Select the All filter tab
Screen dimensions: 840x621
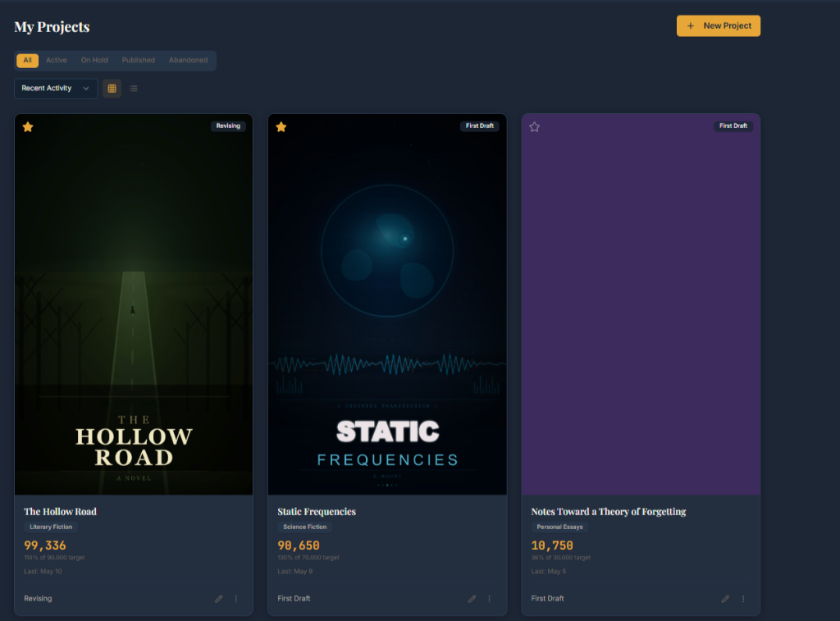(27, 60)
